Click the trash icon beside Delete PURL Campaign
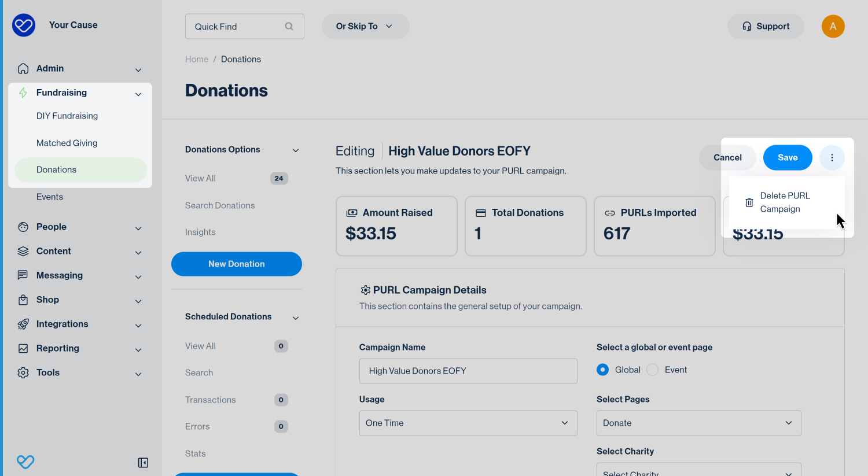 (x=749, y=202)
